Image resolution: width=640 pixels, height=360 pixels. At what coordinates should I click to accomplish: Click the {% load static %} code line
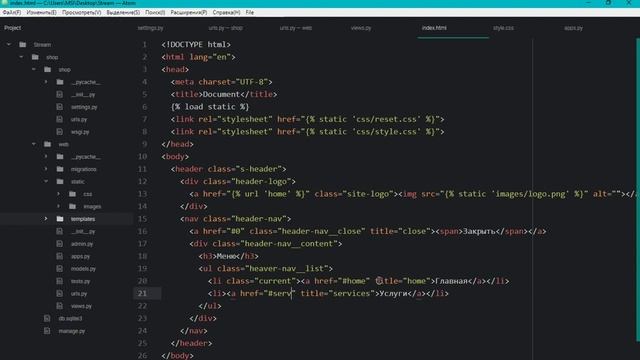[x=210, y=107]
